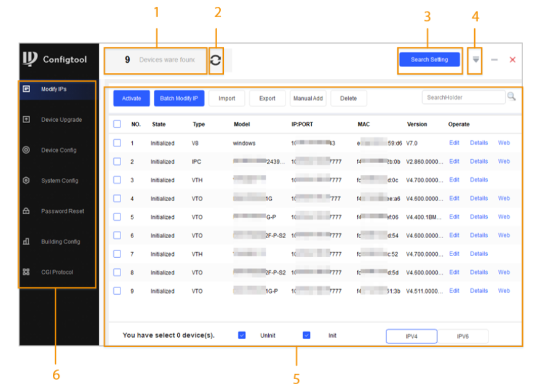
Task: Check the box for device row 2
Action: (117, 162)
